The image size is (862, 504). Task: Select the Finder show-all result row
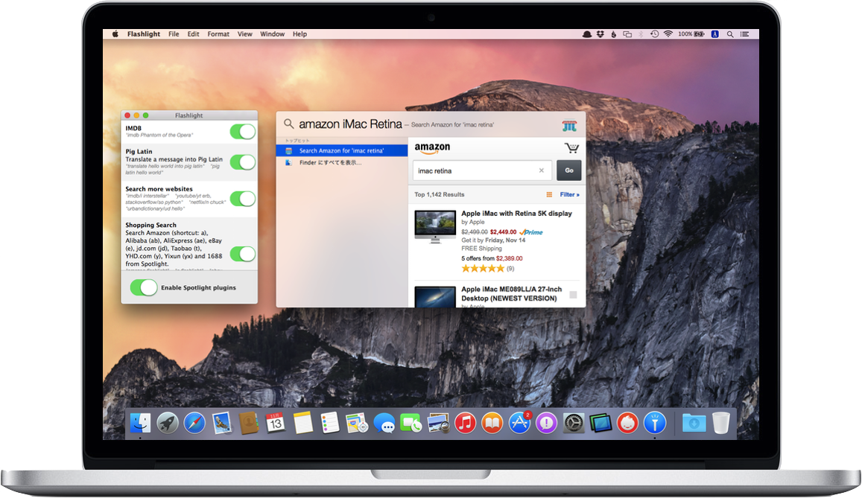[x=342, y=163]
